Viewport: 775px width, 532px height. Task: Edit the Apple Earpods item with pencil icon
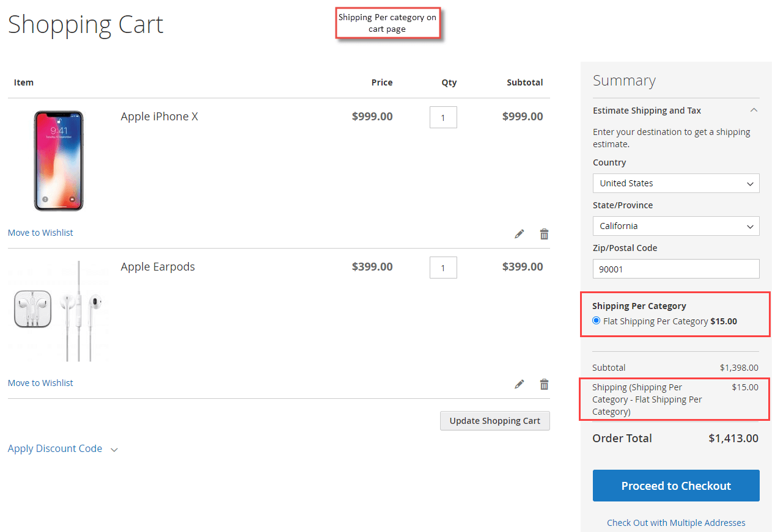[x=519, y=384]
